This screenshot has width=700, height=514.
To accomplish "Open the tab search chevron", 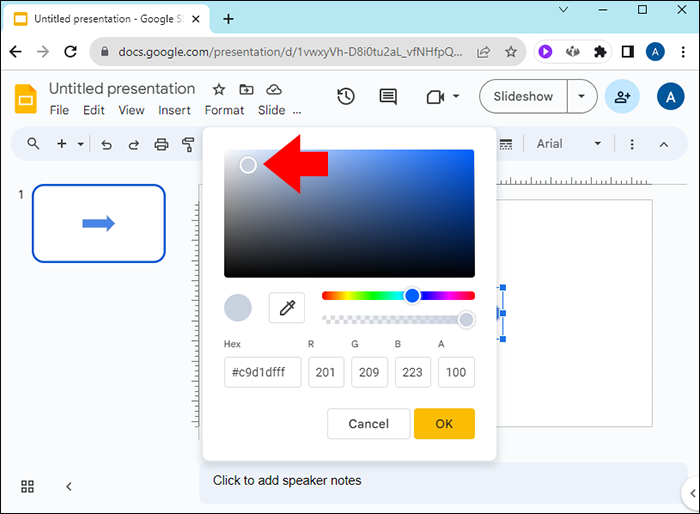I will [563, 9].
